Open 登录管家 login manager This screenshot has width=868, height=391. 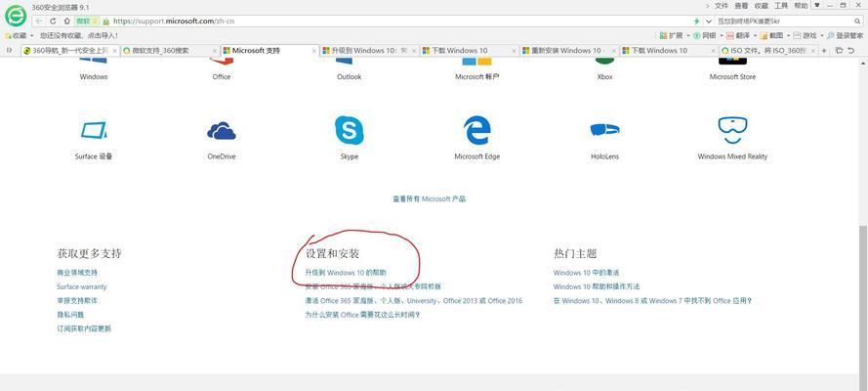tap(845, 35)
